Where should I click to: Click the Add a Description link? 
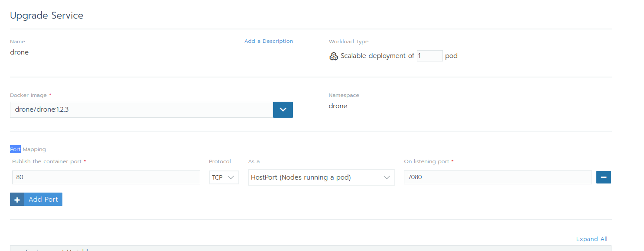pyautogui.click(x=268, y=41)
